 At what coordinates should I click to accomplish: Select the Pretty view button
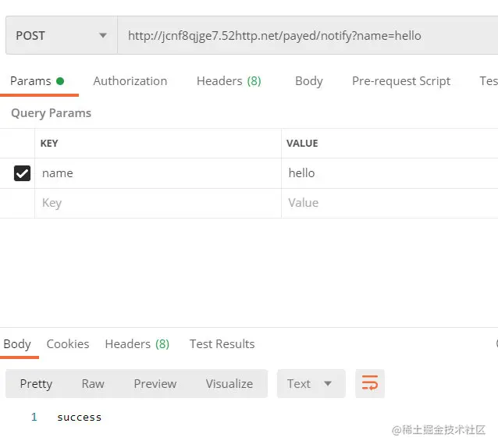point(36,384)
